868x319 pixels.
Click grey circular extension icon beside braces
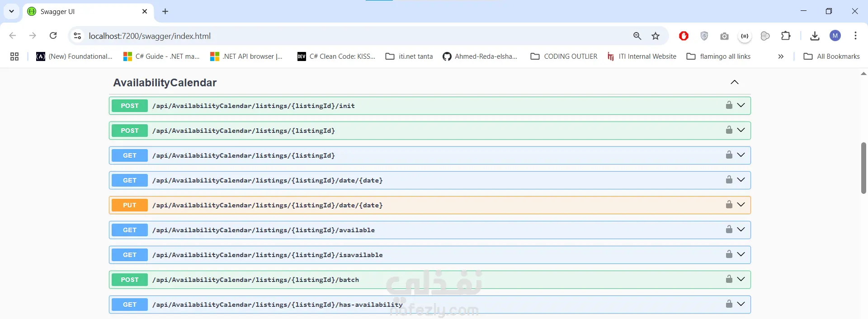pyautogui.click(x=765, y=36)
